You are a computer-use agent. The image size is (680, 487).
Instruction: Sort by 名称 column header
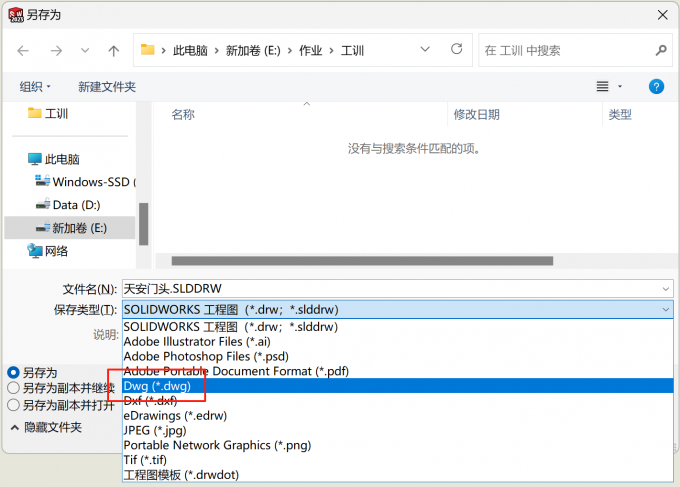click(183, 114)
